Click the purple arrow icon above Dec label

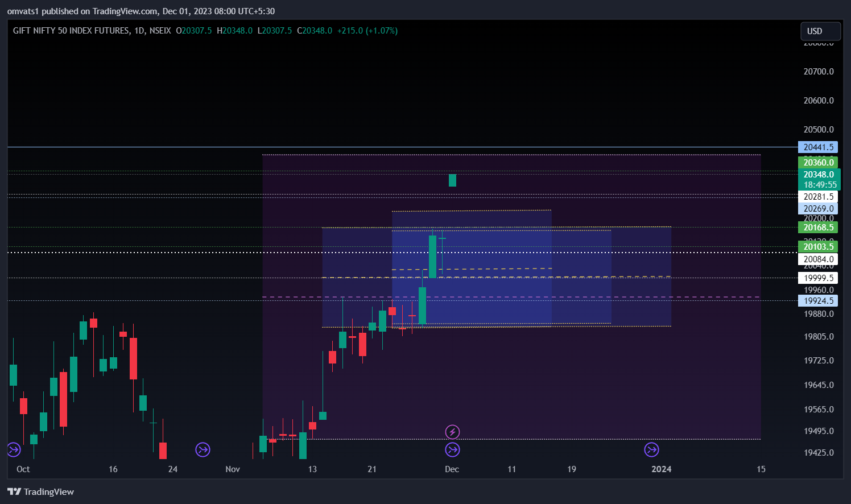click(x=452, y=450)
